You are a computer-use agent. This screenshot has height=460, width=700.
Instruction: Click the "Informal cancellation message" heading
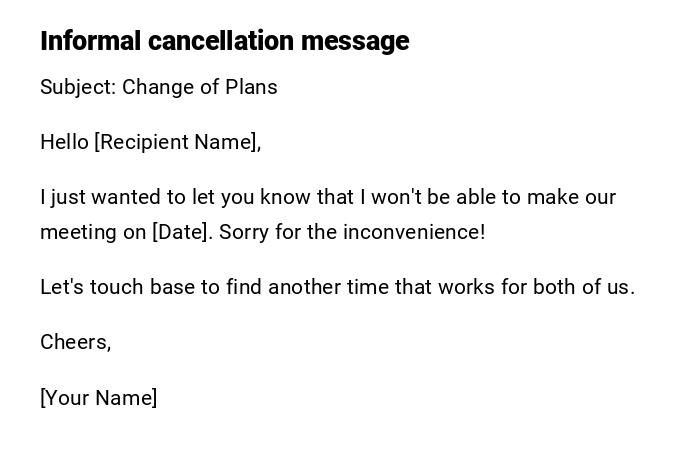pos(224,41)
